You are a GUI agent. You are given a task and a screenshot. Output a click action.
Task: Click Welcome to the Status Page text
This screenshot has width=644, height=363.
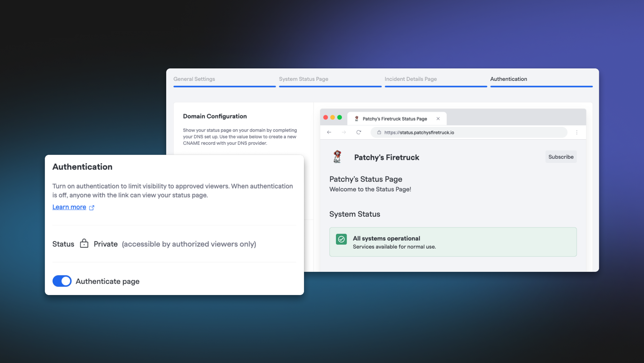(370, 189)
